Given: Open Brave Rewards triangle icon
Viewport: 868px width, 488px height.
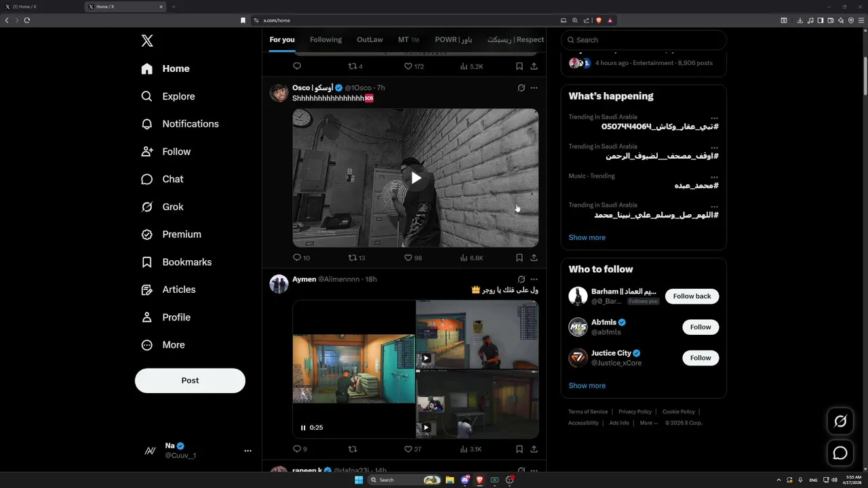Looking at the screenshot, I should tap(610, 20).
